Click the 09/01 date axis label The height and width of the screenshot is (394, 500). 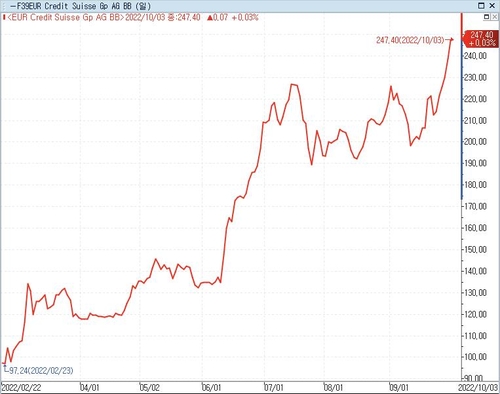click(x=399, y=388)
